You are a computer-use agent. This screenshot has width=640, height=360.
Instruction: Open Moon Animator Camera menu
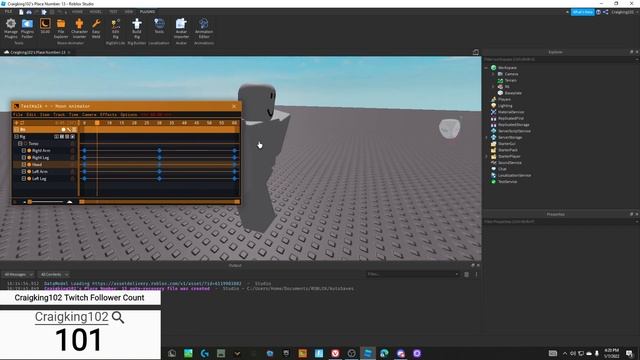tap(89, 115)
